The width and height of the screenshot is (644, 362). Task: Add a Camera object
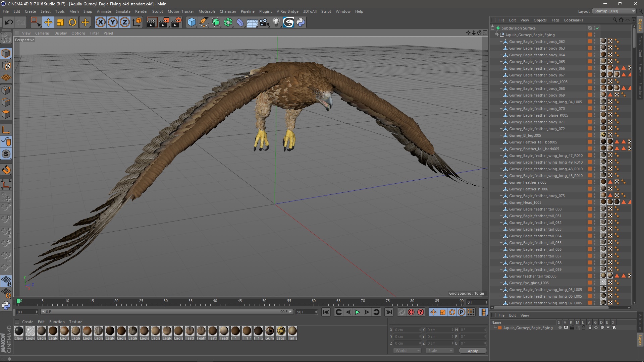click(264, 22)
